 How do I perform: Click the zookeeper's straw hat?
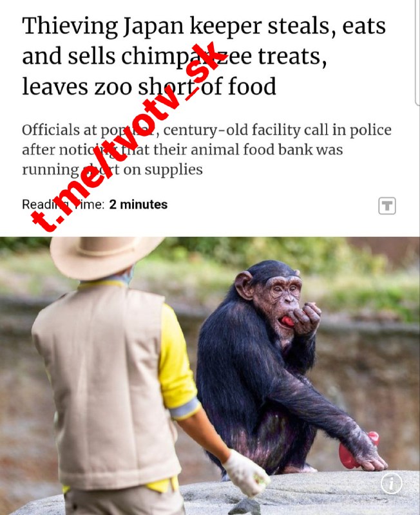click(104, 256)
